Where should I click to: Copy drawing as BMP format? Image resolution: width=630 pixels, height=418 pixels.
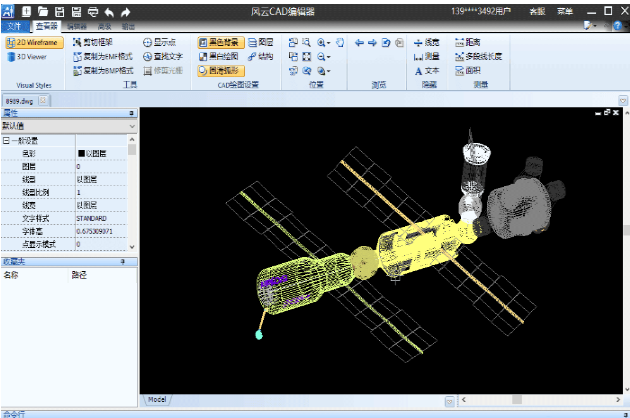pos(104,71)
